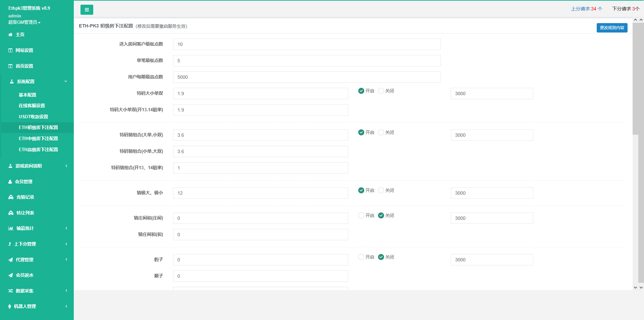
Task: Open the 超级GM管理员 user dropdown
Action: (x=24, y=22)
